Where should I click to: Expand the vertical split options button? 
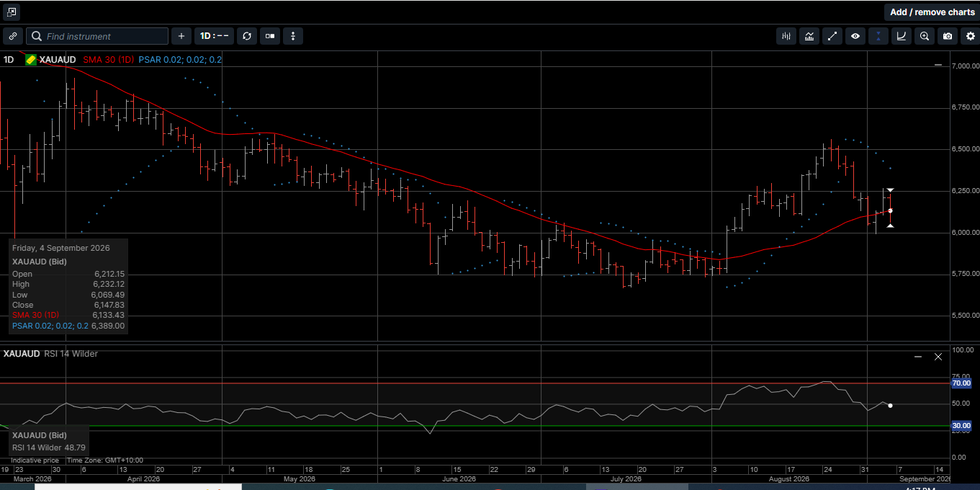click(x=293, y=36)
